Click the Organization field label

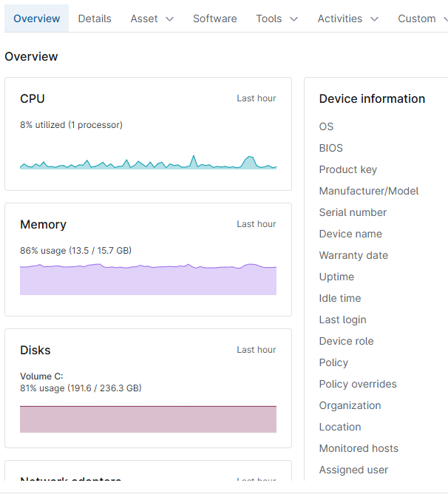350,405
